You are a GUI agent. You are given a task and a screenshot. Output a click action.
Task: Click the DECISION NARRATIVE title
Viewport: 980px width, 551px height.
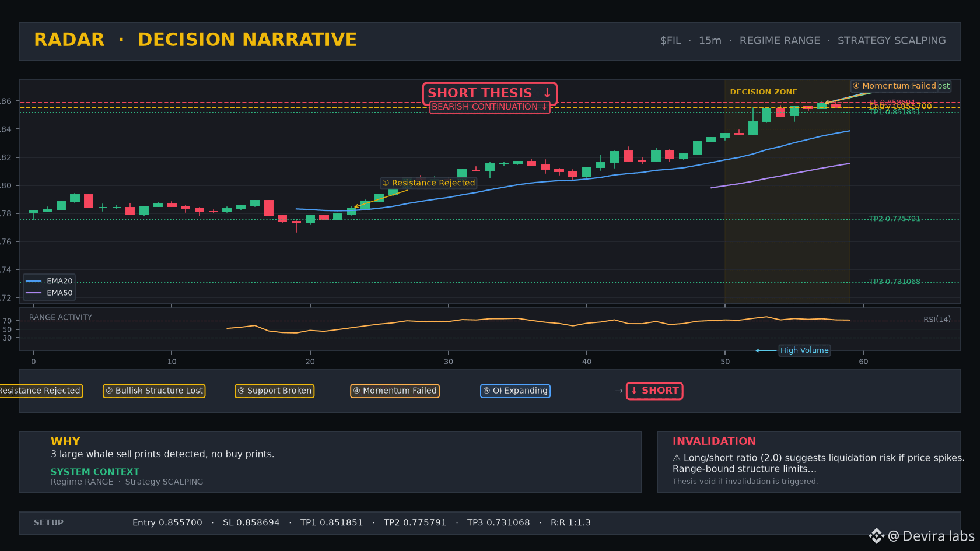point(247,40)
